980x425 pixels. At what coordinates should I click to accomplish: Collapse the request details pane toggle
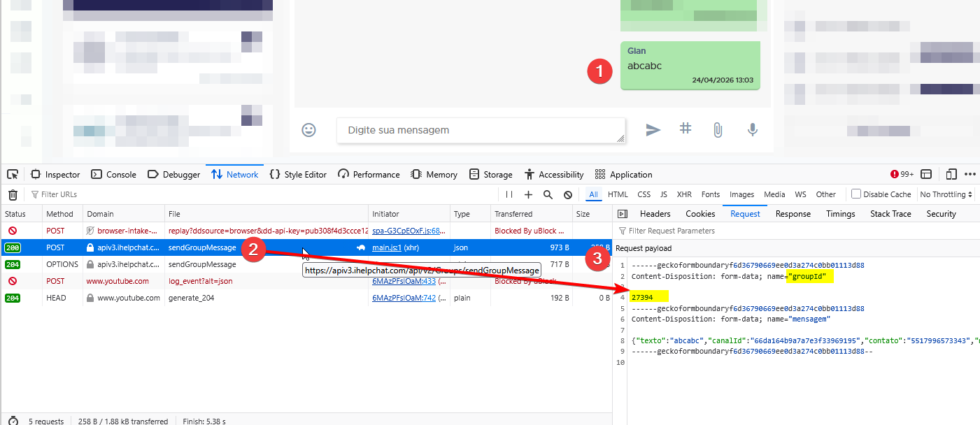[623, 214]
